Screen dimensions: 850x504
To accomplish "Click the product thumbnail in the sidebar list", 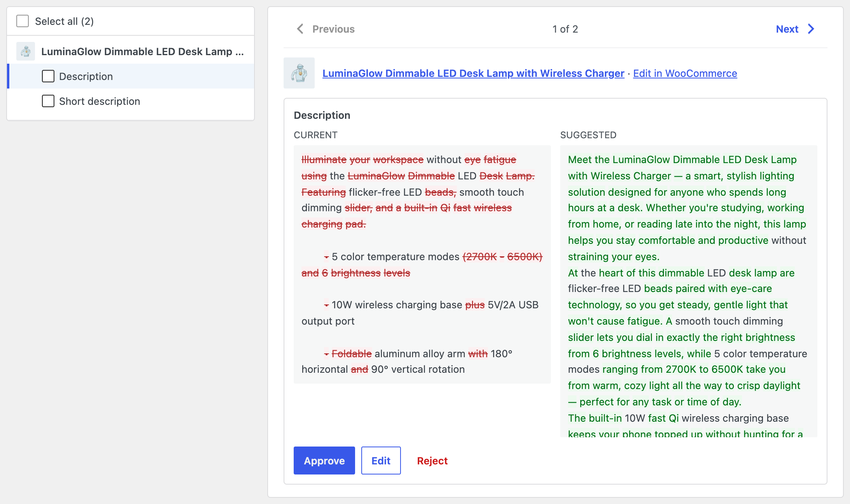I will [26, 51].
